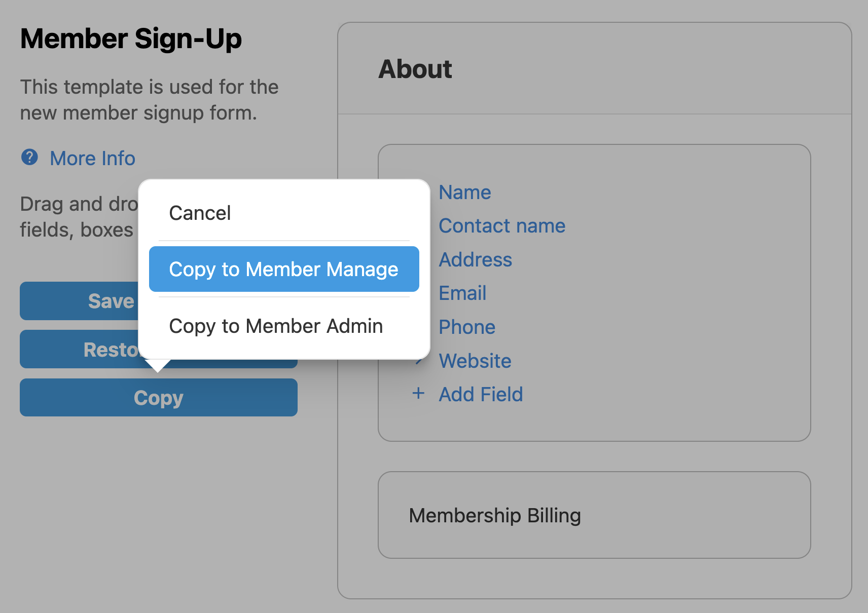This screenshot has width=868, height=613.
Task: Click the template description text
Action: click(149, 100)
